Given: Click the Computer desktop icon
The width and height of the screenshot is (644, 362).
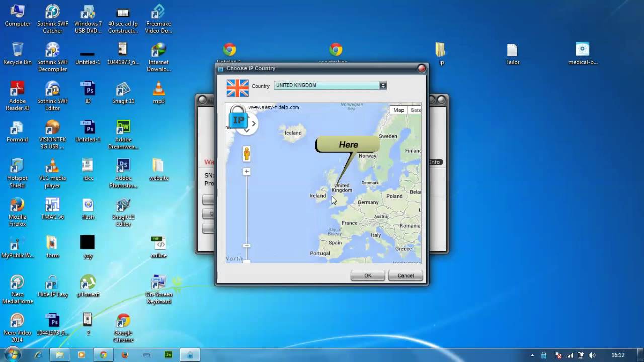Looking at the screenshot, I should tap(18, 15).
